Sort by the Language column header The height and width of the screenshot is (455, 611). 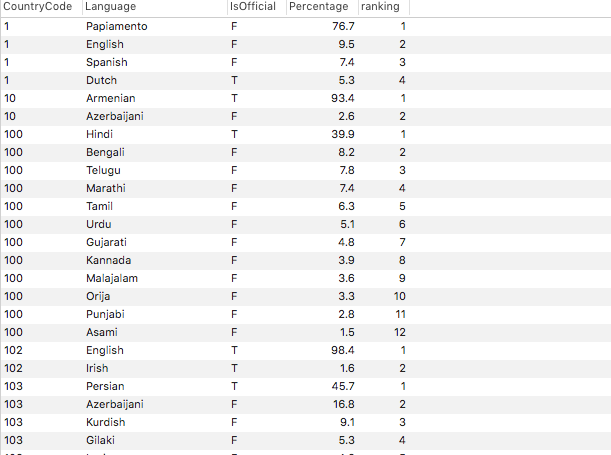point(110,7)
